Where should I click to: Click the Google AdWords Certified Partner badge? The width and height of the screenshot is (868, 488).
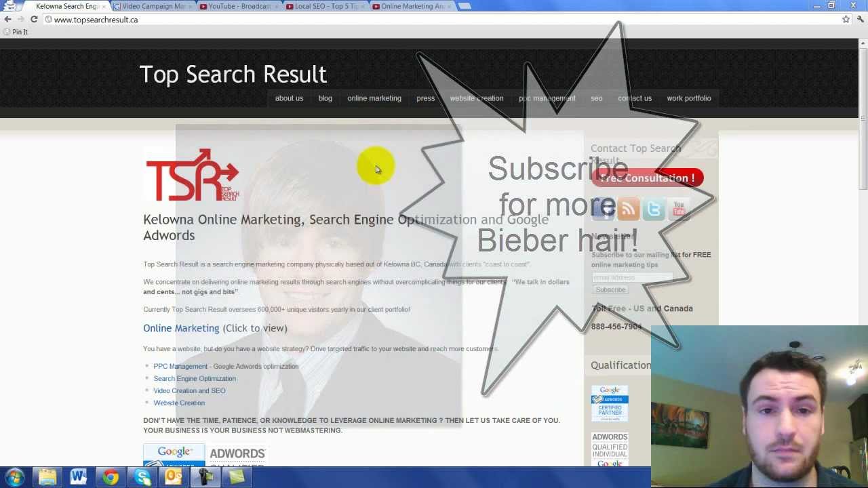tap(610, 403)
